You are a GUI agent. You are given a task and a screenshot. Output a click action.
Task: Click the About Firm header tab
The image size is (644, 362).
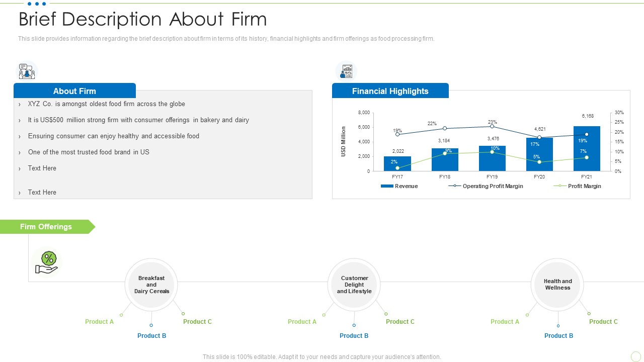coord(74,90)
